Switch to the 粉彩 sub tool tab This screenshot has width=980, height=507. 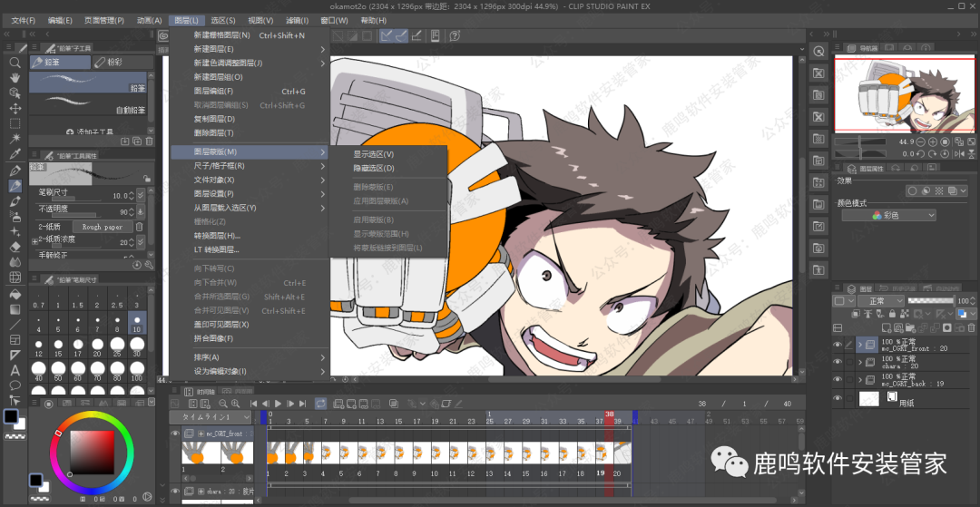tap(115, 63)
